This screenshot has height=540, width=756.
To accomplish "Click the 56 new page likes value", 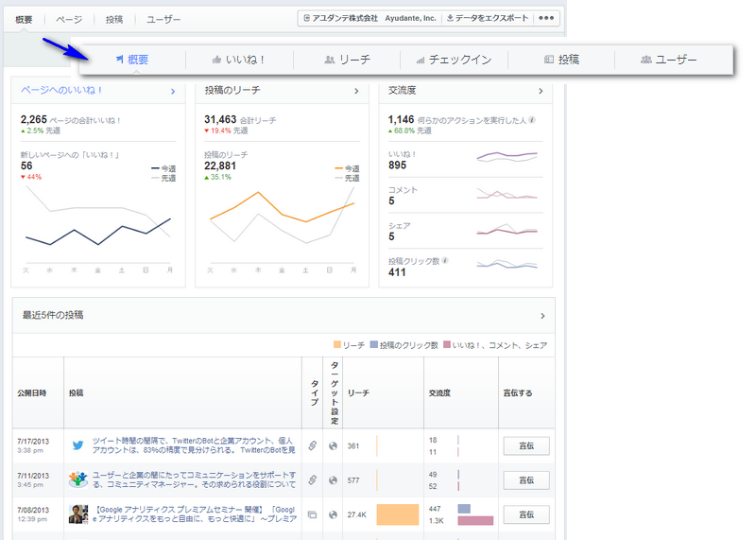I will pyautogui.click(x=26, y=166).
